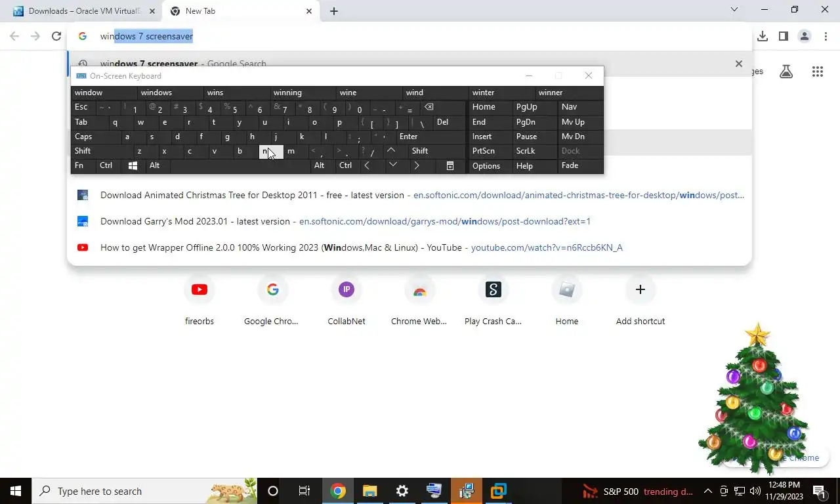Viewport: 840px width, 504px height.
Task: Open Chrome's tab search chevron
Action: pos(734,10)
